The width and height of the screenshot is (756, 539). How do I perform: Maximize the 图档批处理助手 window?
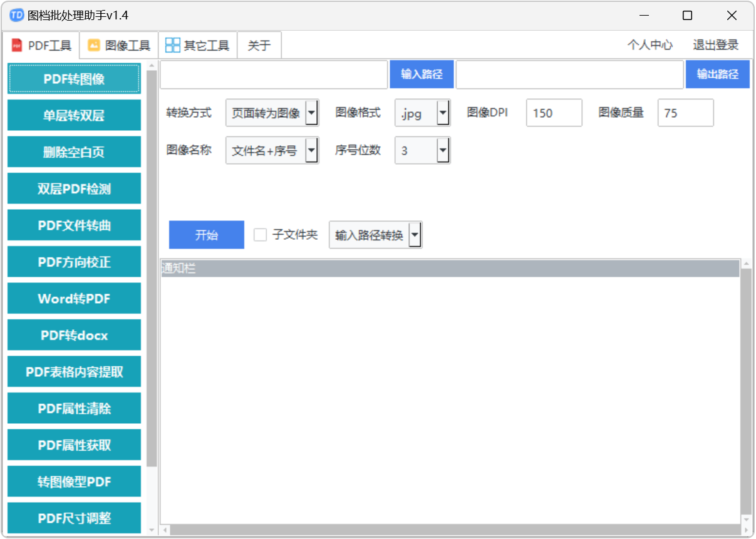687,15
